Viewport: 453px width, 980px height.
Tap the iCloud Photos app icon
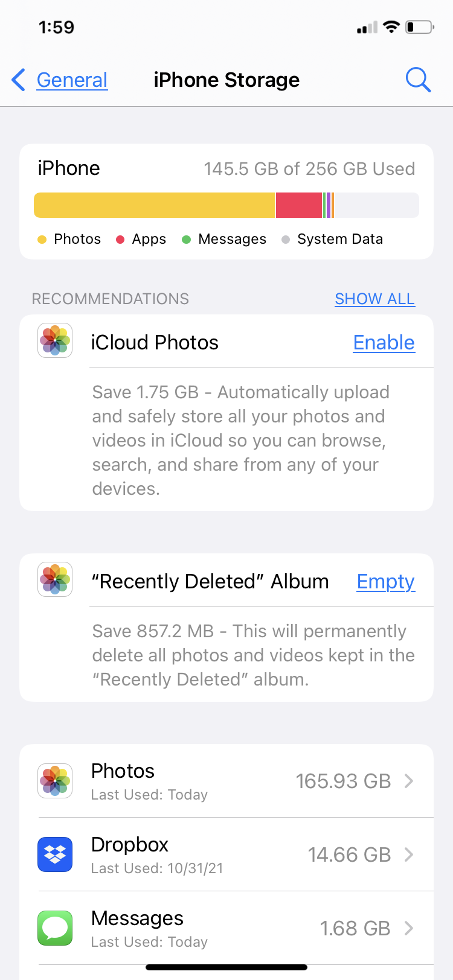click(55, 340)
